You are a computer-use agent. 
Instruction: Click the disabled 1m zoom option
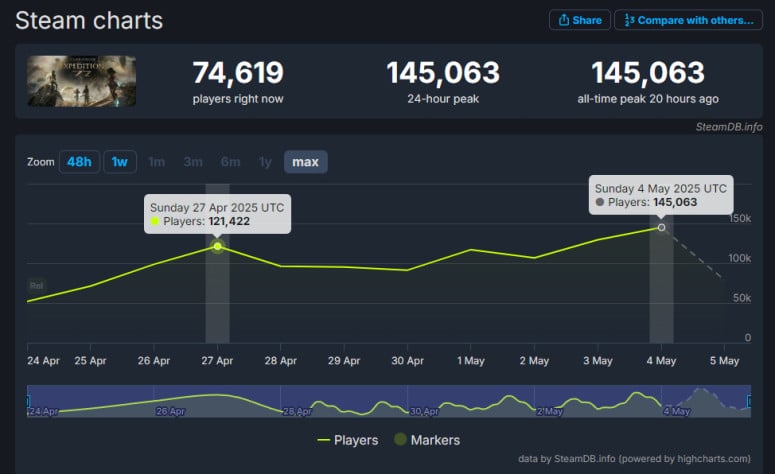(x=156, y=162)
